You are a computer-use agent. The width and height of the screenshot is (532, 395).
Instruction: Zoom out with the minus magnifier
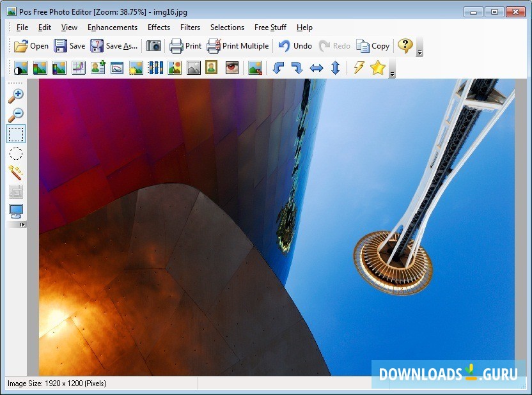pos(16,115)
